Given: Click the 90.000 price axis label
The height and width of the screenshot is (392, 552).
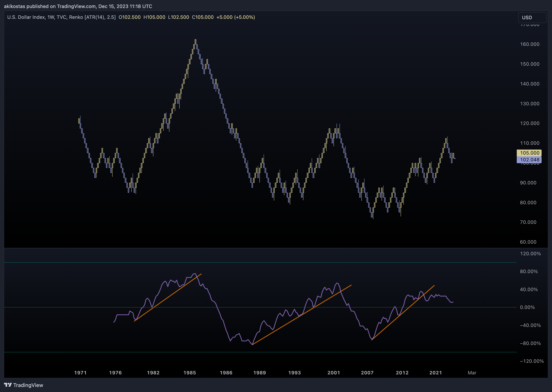Looking at the screenshot, I should [x=528, y=183].
